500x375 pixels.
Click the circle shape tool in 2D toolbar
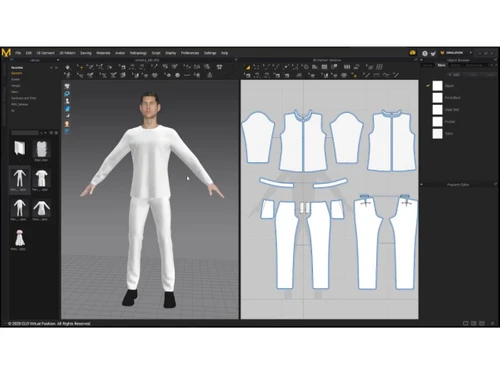[x=306, y=67]
